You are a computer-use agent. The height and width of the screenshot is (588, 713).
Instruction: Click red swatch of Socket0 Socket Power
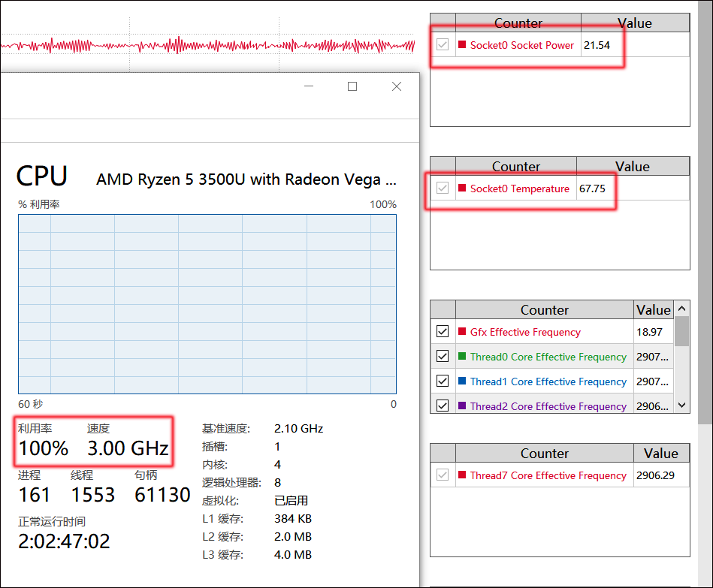[462, 44]
